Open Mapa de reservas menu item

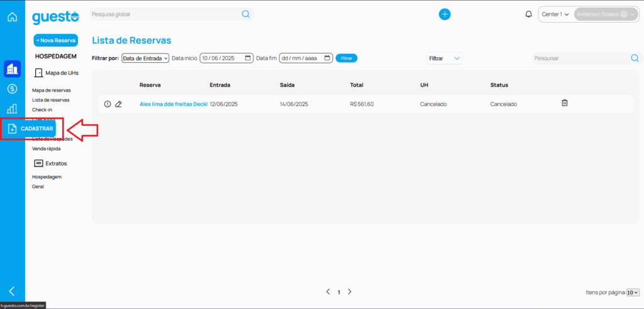click(x=52, y=90)
